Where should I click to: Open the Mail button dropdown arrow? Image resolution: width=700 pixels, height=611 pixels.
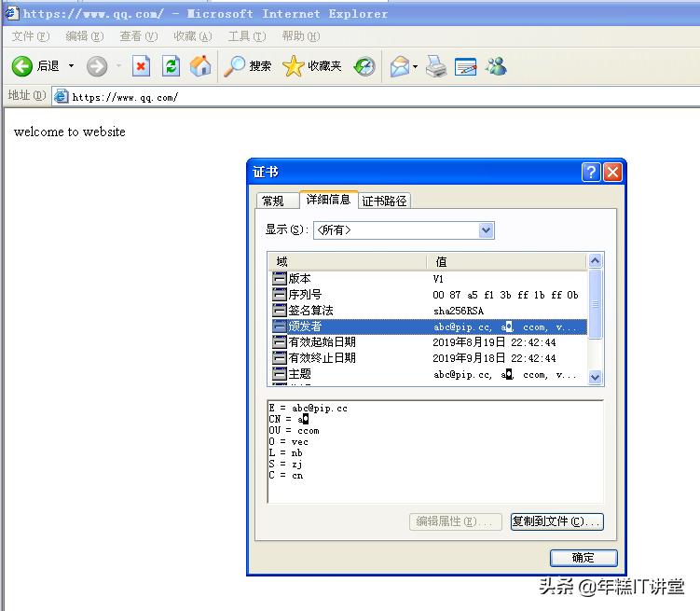415,67
